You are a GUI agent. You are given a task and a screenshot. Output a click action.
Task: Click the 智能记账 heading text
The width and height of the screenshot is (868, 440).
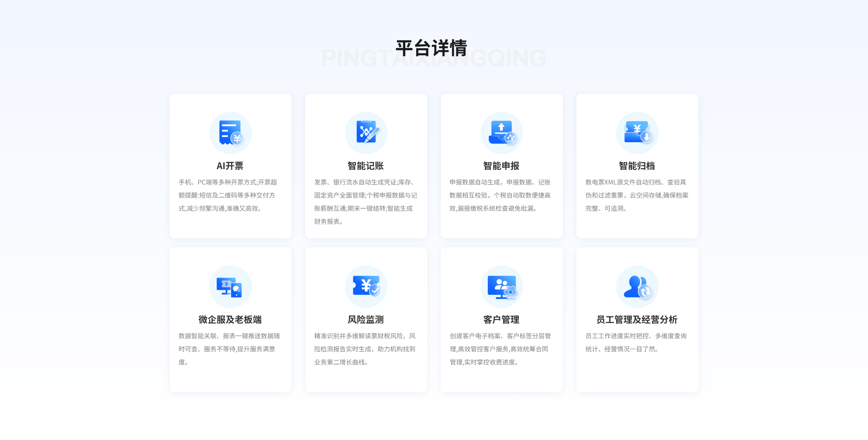[x=366, y=166]
